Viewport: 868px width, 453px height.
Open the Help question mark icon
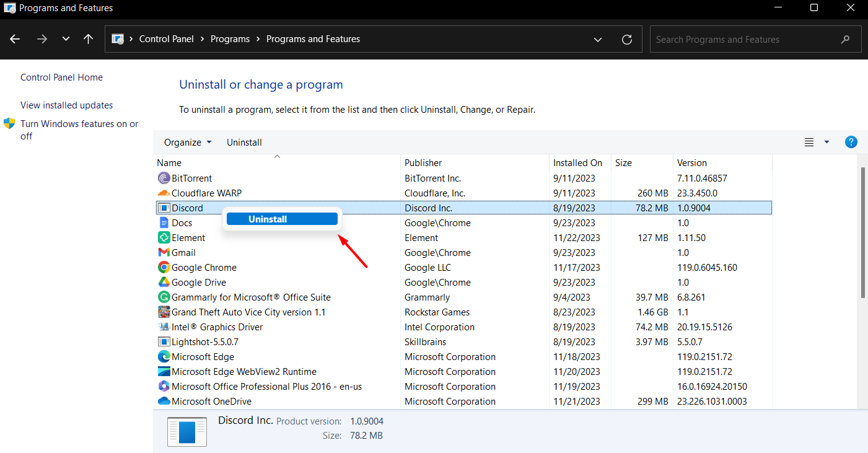click(x=851, y=142)
